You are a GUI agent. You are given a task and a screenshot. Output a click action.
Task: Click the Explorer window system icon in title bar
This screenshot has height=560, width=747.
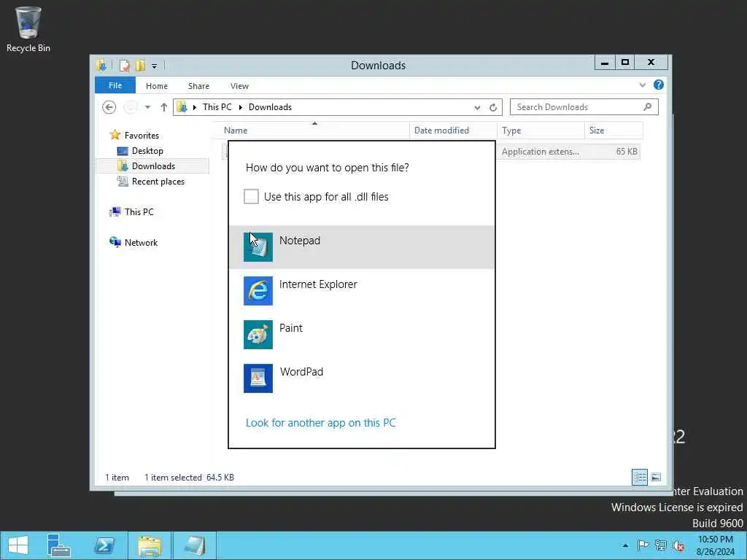pos(101,65)
